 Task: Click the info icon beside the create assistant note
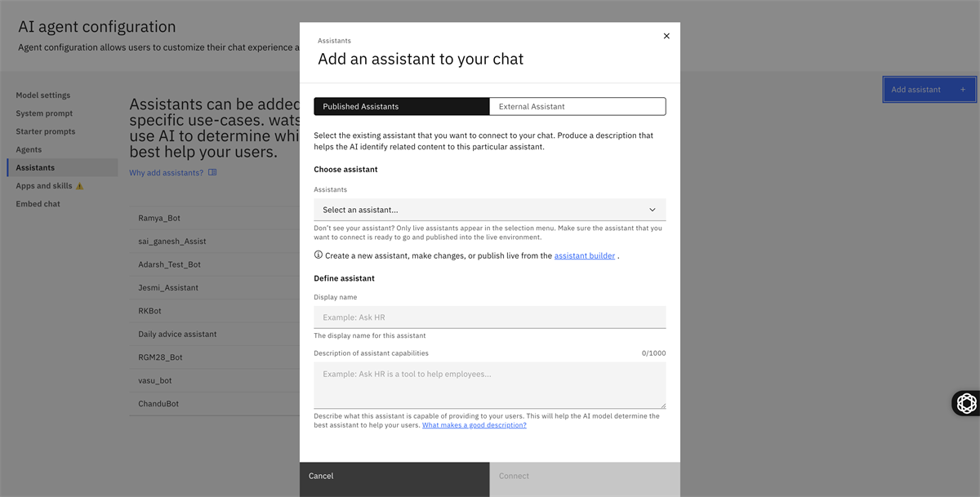318,255
